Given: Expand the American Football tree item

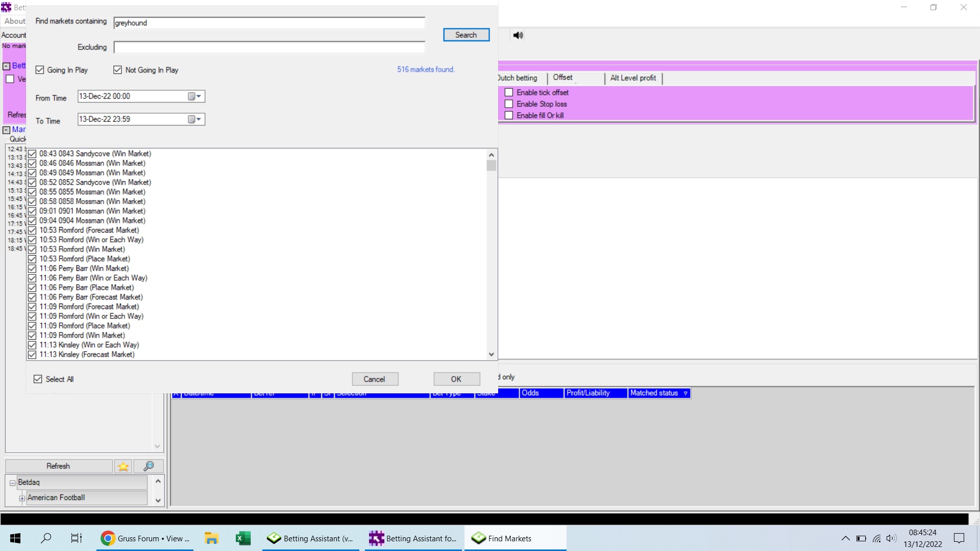Looking at the screenshot, I should tap(22, 497).
